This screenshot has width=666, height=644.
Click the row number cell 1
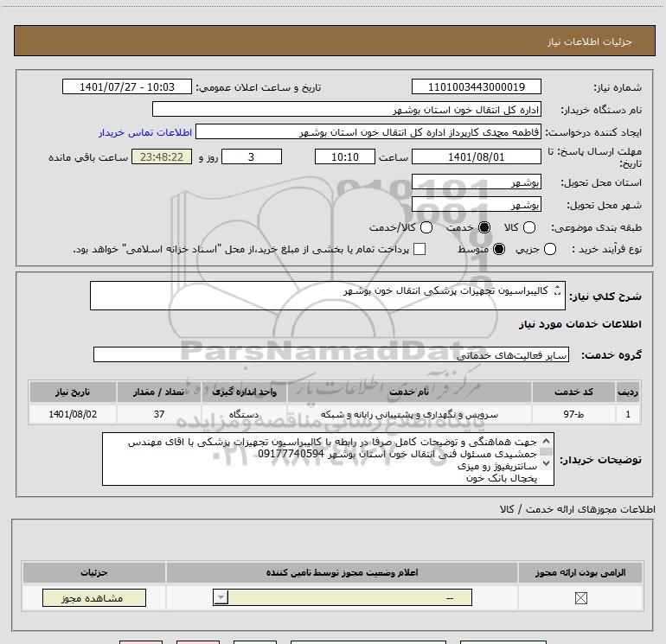(x=628, y=414)
